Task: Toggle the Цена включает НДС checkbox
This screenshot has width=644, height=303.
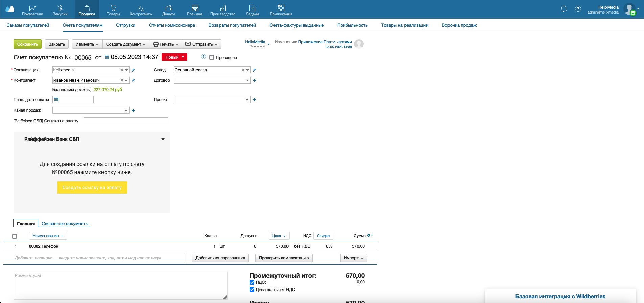Action: [x=252, y=289]
